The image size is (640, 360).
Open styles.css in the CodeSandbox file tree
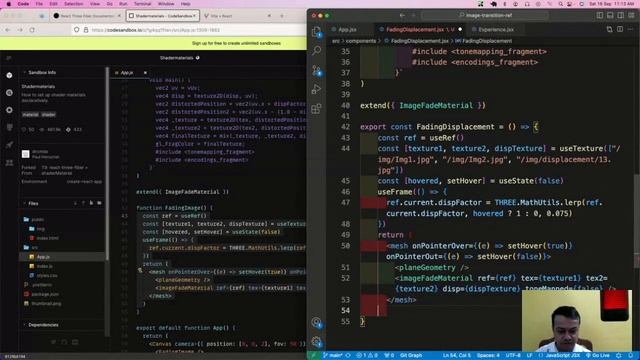44,276
